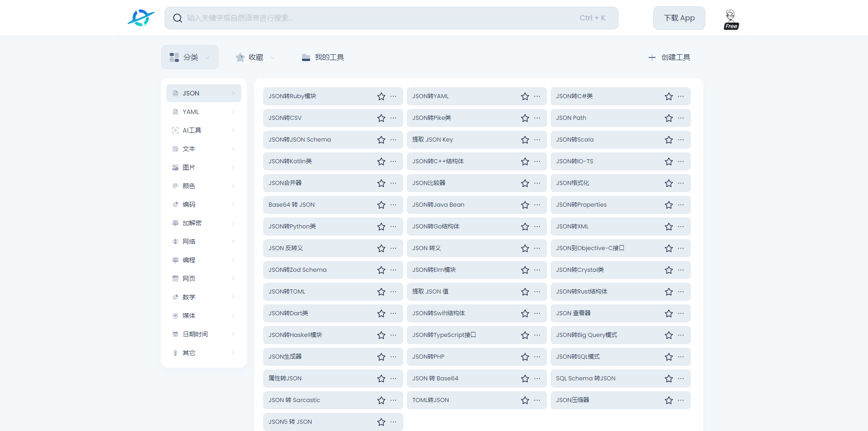Star the JSON格式化 tool
Viewport: 868px width, 431px height.
[669, 183]
